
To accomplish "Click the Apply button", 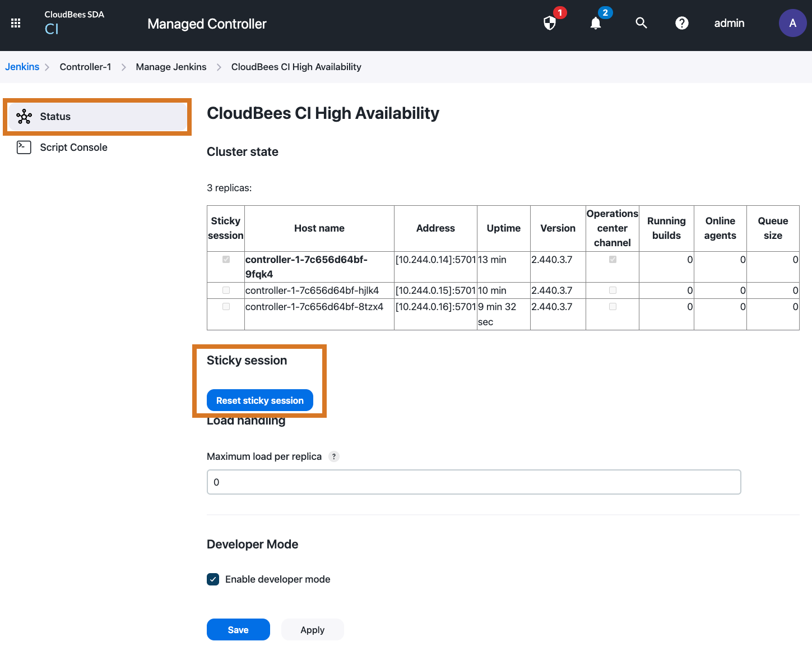I will pyautogui.click(x=313, y=630).
